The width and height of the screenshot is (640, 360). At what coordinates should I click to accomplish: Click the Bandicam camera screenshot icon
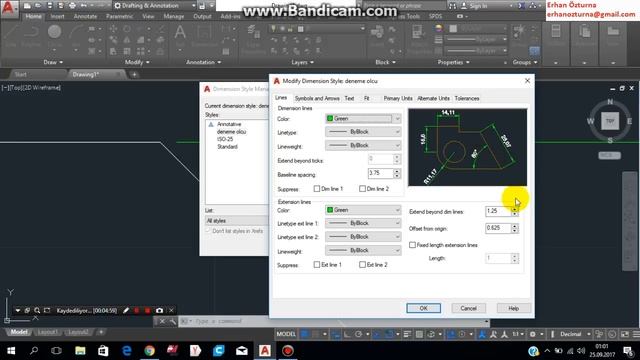(159, 311)
